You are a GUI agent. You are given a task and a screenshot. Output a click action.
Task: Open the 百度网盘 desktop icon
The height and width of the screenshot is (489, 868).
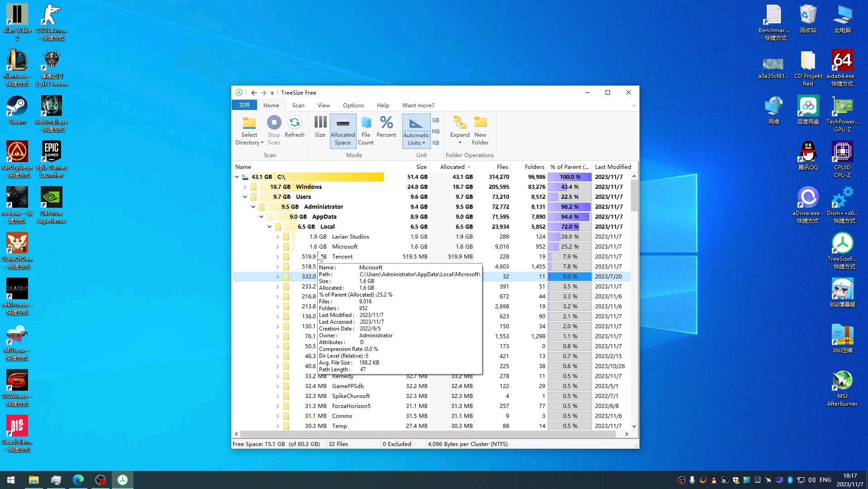coord(808,110)
